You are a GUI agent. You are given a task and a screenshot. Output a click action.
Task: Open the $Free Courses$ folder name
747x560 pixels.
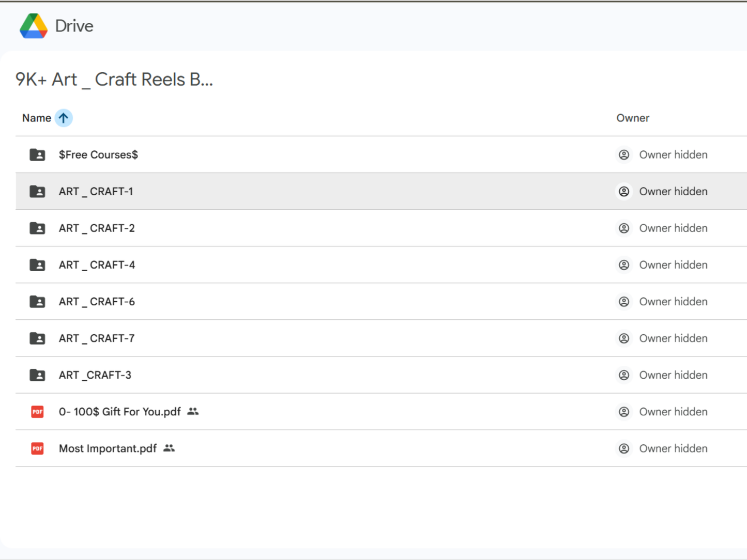coord(98,154)
